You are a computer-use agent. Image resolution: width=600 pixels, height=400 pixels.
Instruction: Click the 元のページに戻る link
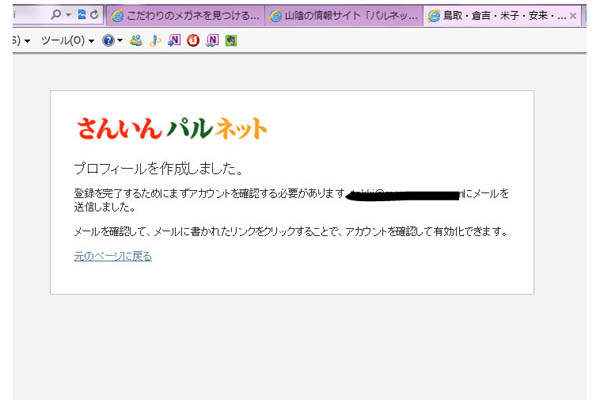coord(113,256)
